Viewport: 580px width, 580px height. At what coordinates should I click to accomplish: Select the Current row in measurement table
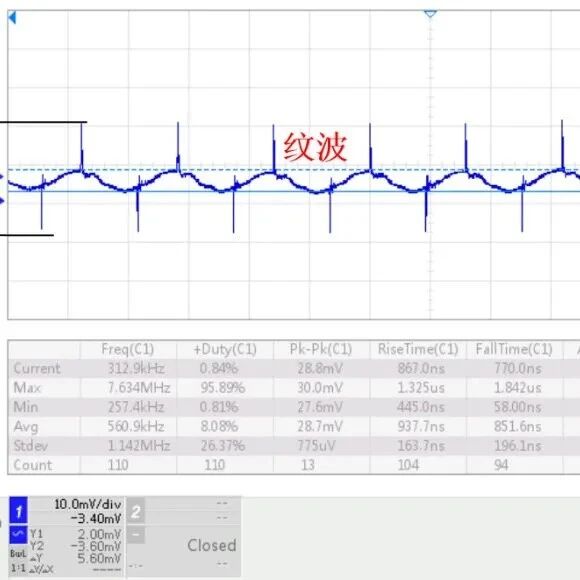[x=294, y=368]
